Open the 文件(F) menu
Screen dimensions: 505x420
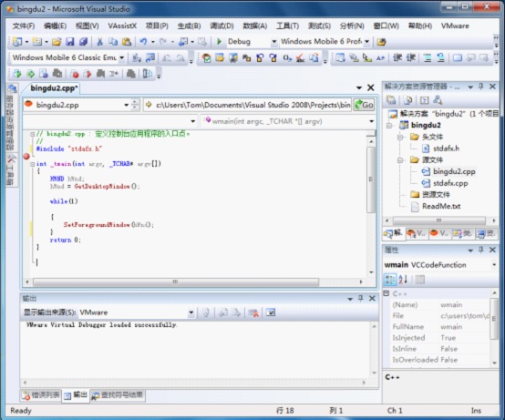point(24,26)
